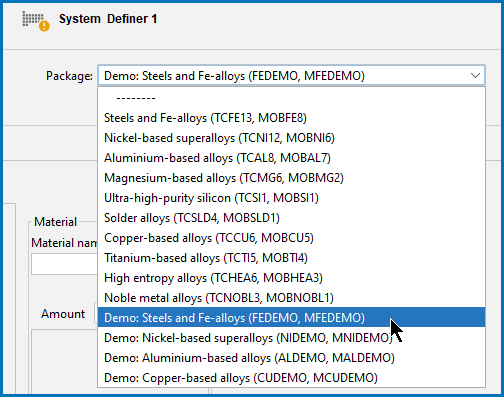The image size is (504, 397).
Task: Click the System Definer 1 node icon
Action: [35, 21]
